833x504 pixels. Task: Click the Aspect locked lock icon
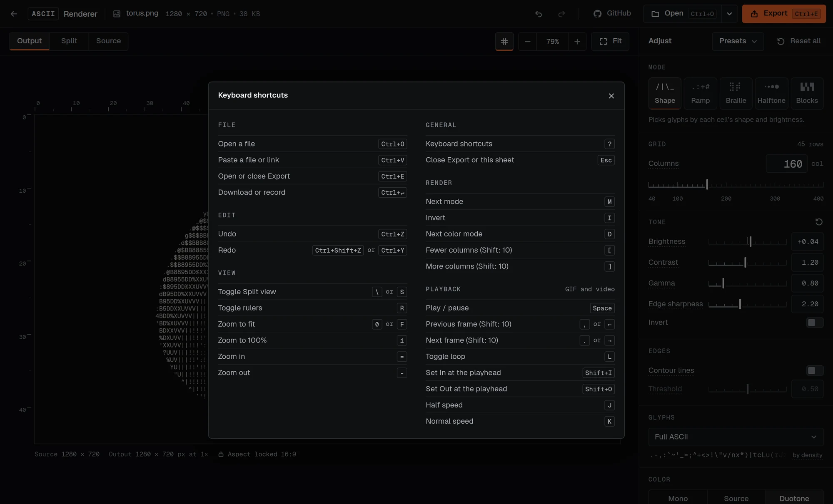pos(221,454)
